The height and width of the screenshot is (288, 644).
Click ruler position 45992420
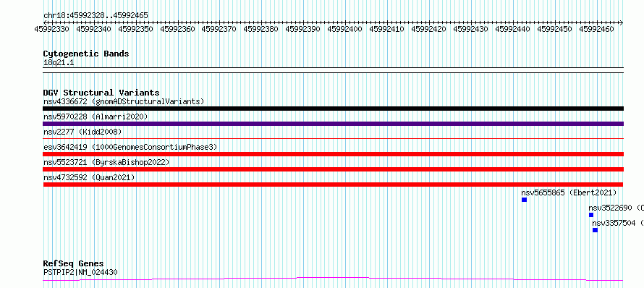(429, 29)
